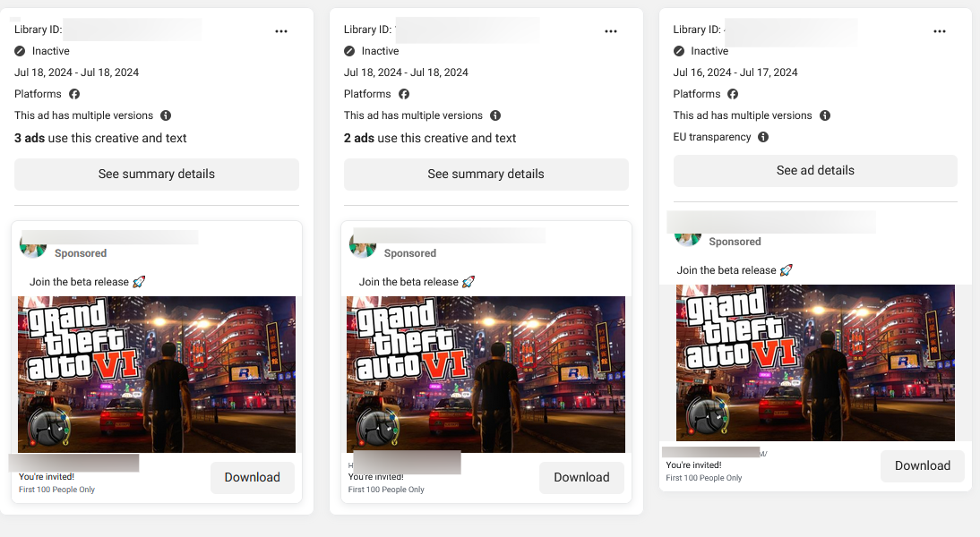This screenshot has width=980, height=537.
Task: Open the three-dot menu on the 3 ads card
Action: 281,31
